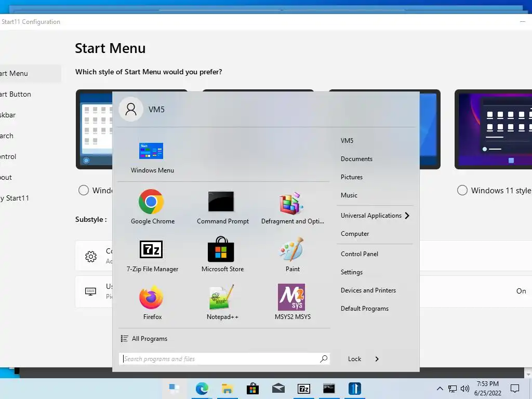Click the On status text
Screen dimensions: 532x399
[x=521, y=291]
